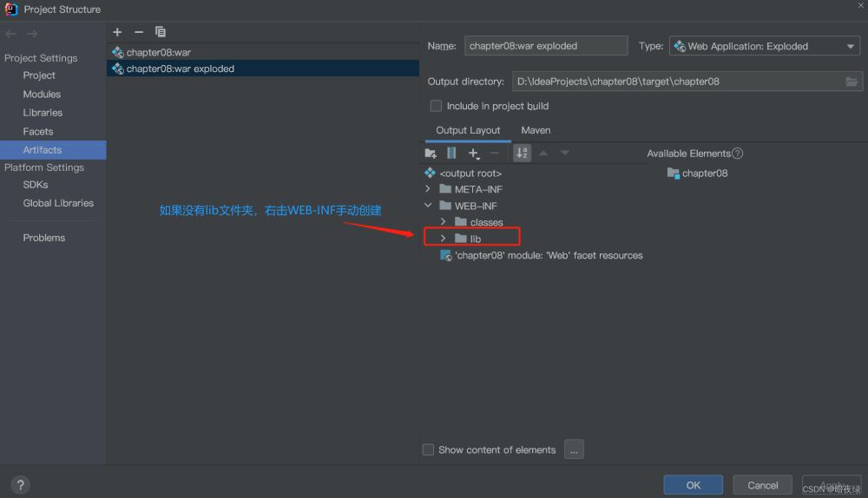Click the artifact Name text field
Screen dimensions: 868x498
(x=545, y=47)
